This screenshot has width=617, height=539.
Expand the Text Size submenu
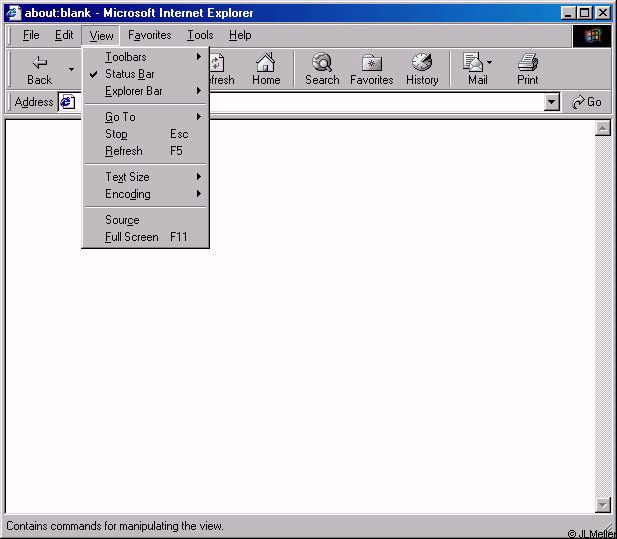pyautogui.click(x=127, y=177)
